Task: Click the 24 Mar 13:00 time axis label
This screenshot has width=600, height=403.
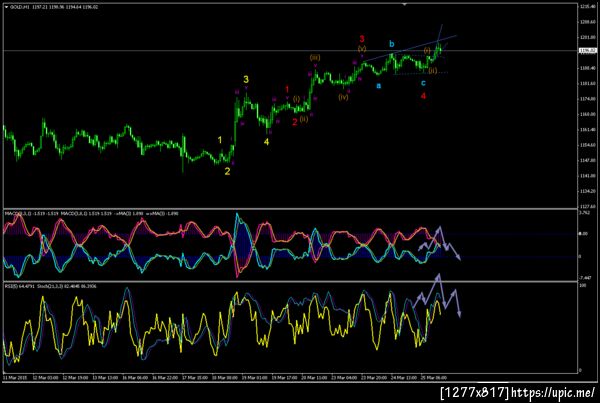Action: 404,378
